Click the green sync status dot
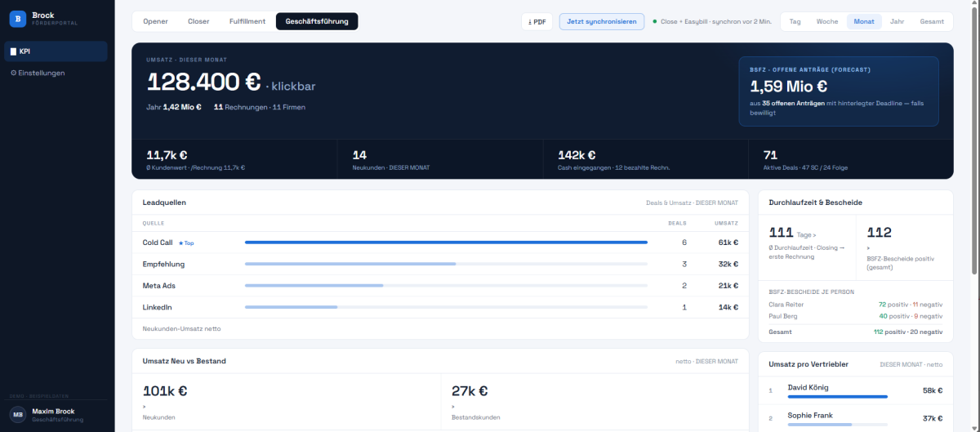Image resolution: width=980 pixels, height=432 pixels. (654, 22)
